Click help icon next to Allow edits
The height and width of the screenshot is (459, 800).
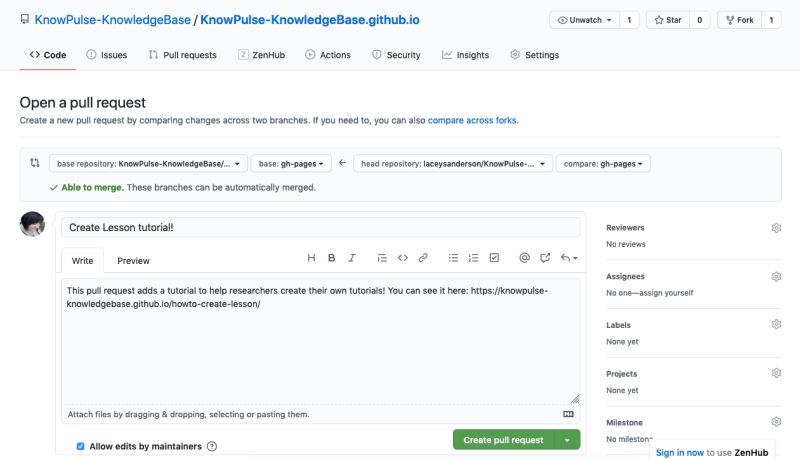coord(212,446)
